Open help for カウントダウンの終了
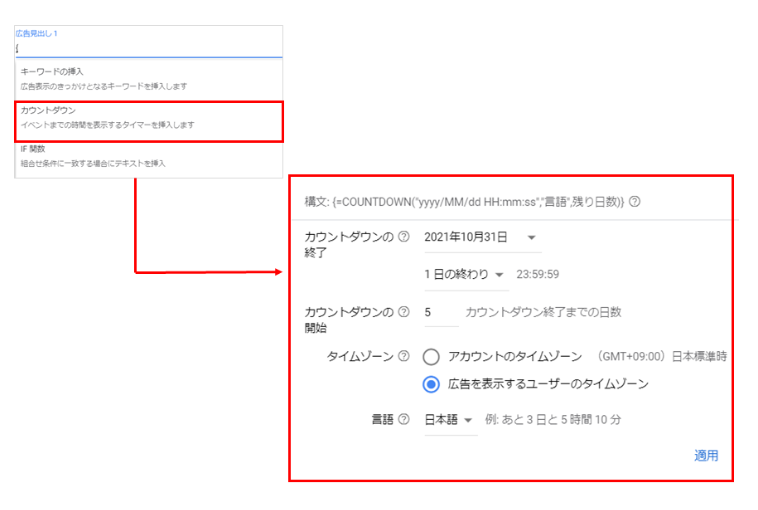The width and height of the screenshot is (758, 510). coord(404,237)
